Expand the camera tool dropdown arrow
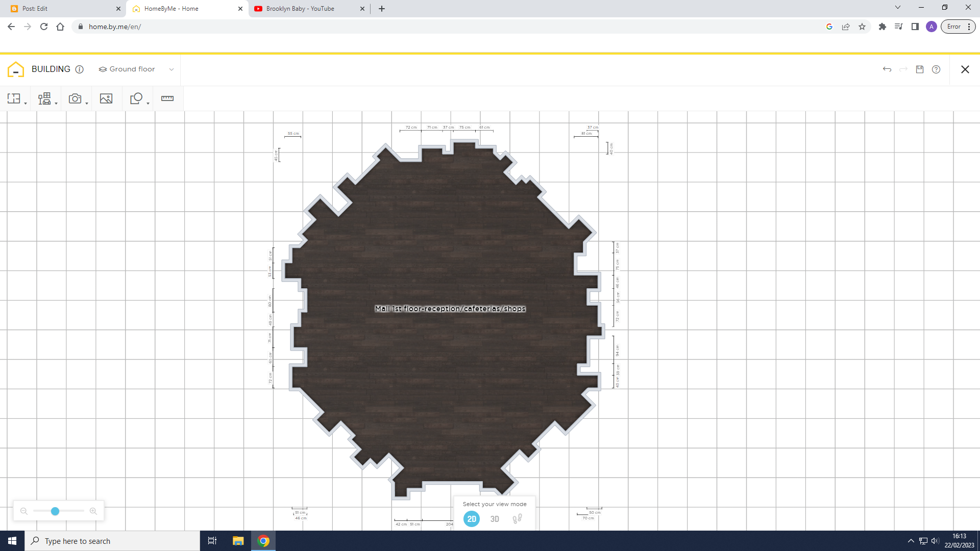This screenshot has height=551, width=980. (x=87, y=104)
